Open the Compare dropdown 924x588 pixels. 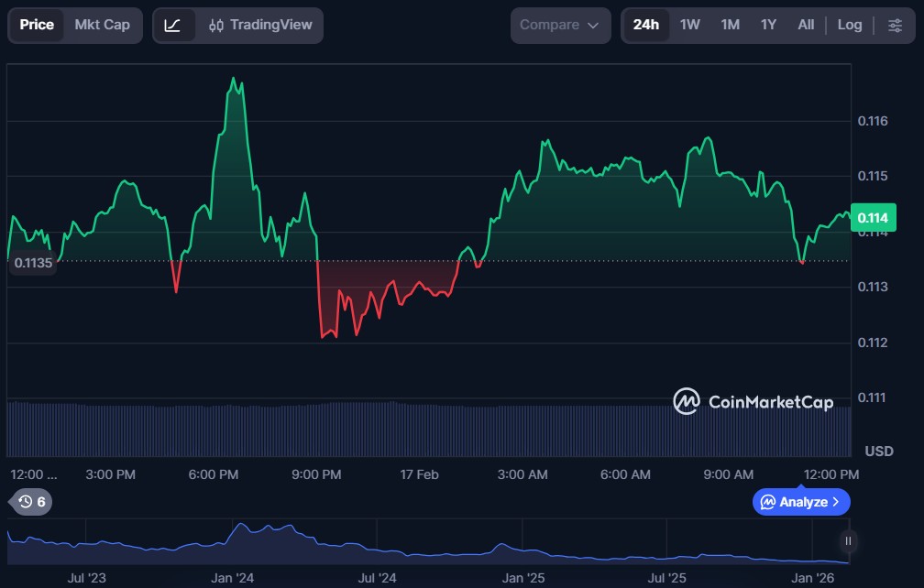point(559,25)
